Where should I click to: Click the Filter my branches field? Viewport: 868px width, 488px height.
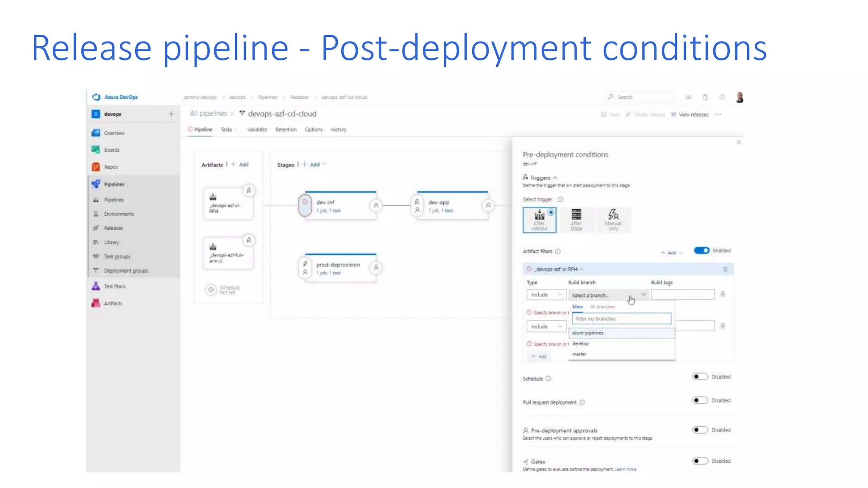(621, 319)
